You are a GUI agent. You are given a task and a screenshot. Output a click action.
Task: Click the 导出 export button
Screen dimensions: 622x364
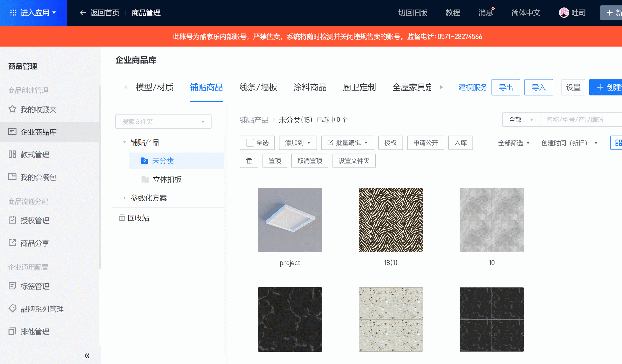coord(506,87)
